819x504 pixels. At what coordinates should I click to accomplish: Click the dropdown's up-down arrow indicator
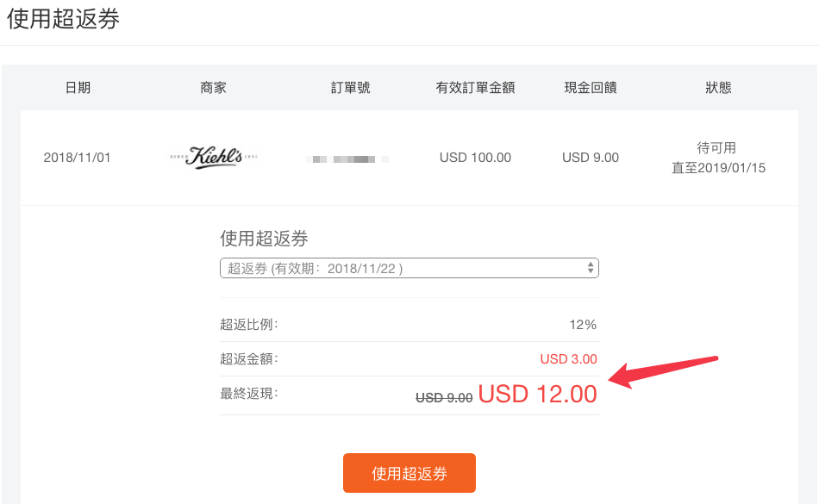click(591, 268)
